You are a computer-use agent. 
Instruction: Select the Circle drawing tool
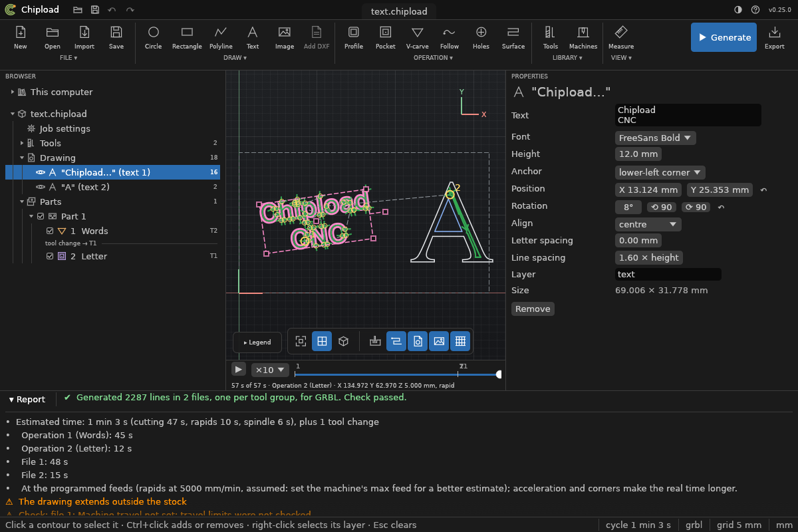[x=154, y=37]
